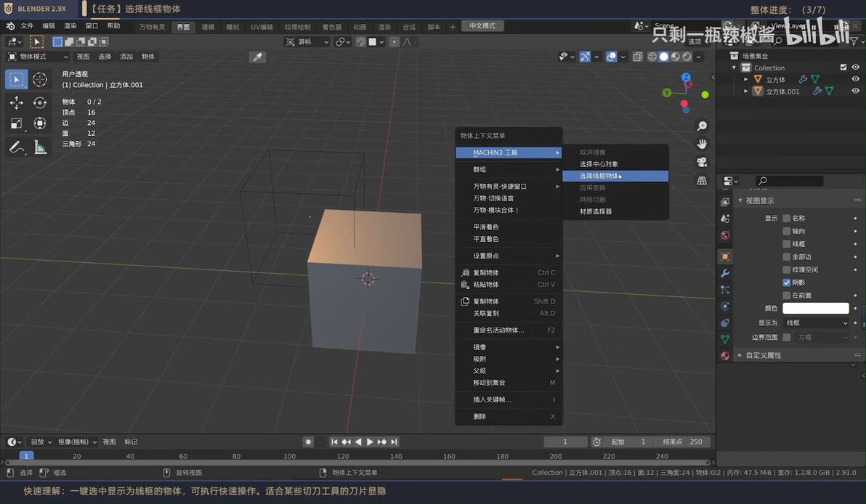The image size is (866, 504).
Task: Click the pan view hand icon
Action: (702, 144)
